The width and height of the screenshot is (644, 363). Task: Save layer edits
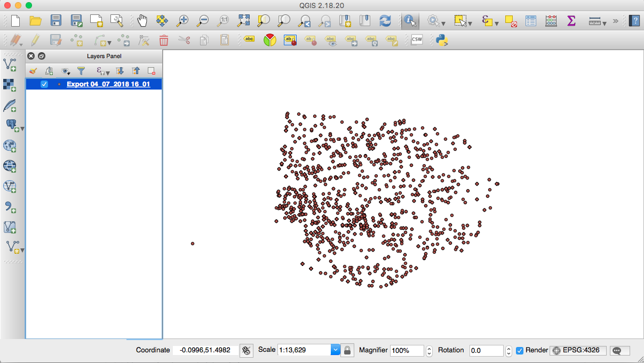point(55,40)
